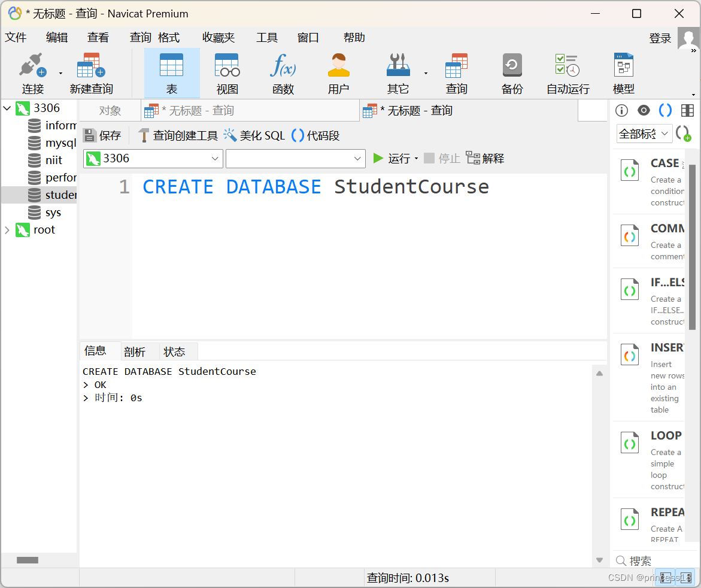This screenshot has height=588, width=701.
Task: Open the 备份 (Backup) toolbar icon
Action: click(512, 72)
